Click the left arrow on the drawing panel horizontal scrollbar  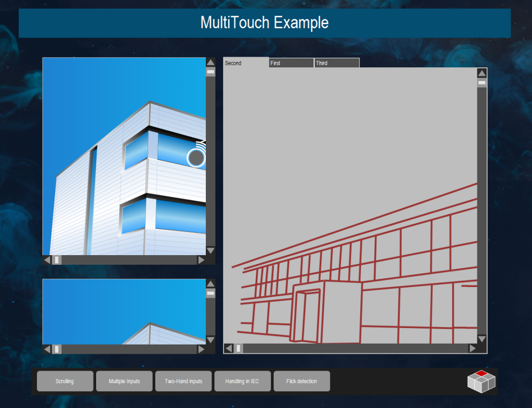click(228, 348)
